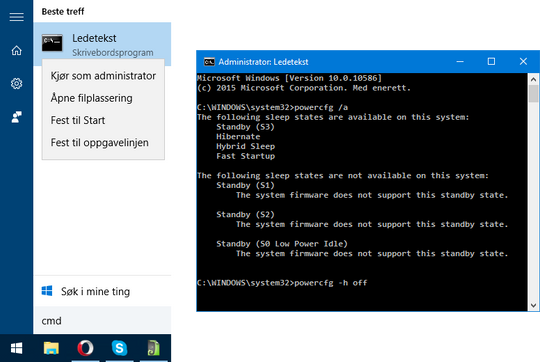Screen dimensions: 540x362
Task: Click 'Standby (S2)' in the output
Action: tap(245, 215)
